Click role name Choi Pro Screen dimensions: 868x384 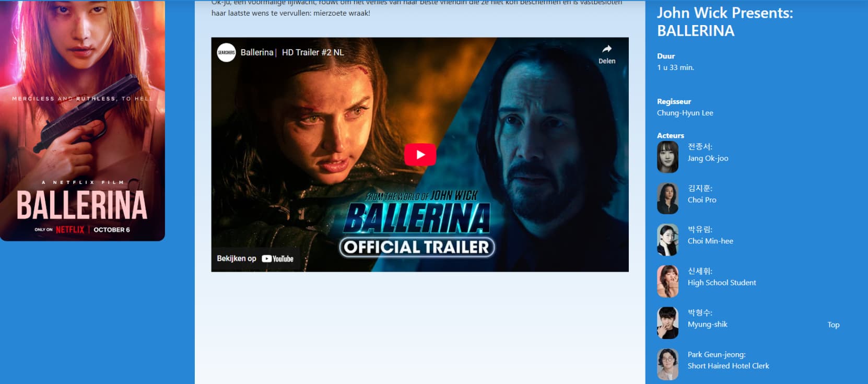[x=702, y=200]
